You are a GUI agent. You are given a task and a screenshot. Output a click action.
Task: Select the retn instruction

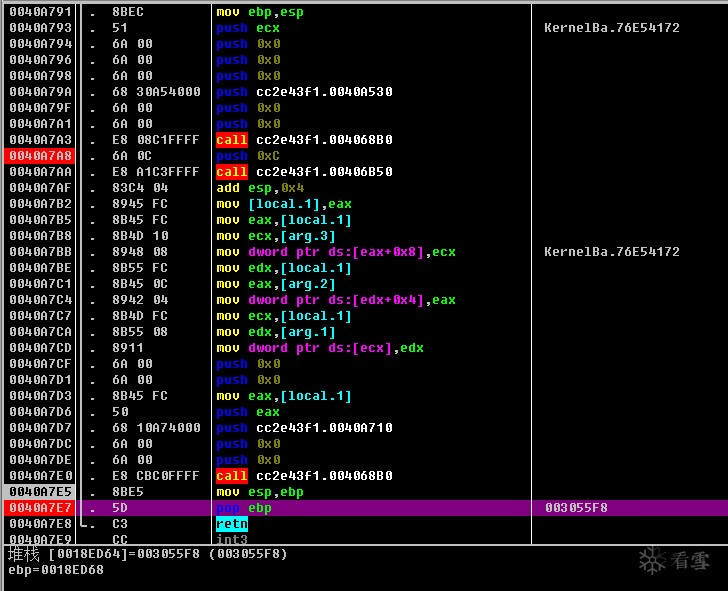(x=232, y=524)
